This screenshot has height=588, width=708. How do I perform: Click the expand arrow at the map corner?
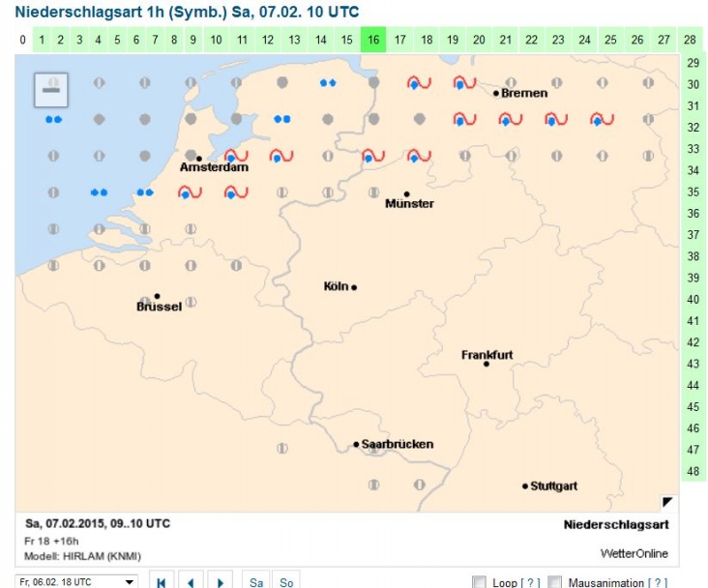pos(667,502)
